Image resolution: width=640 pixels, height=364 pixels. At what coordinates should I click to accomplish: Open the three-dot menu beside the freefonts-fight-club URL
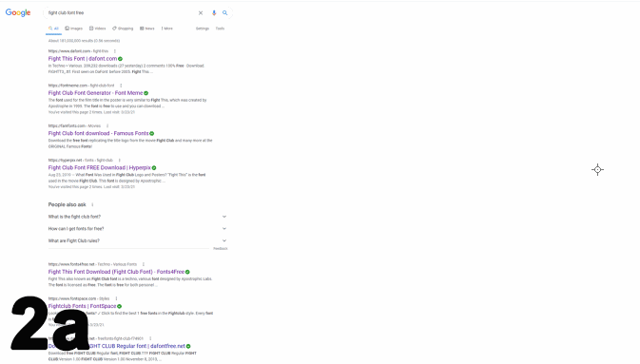[150, 338]
